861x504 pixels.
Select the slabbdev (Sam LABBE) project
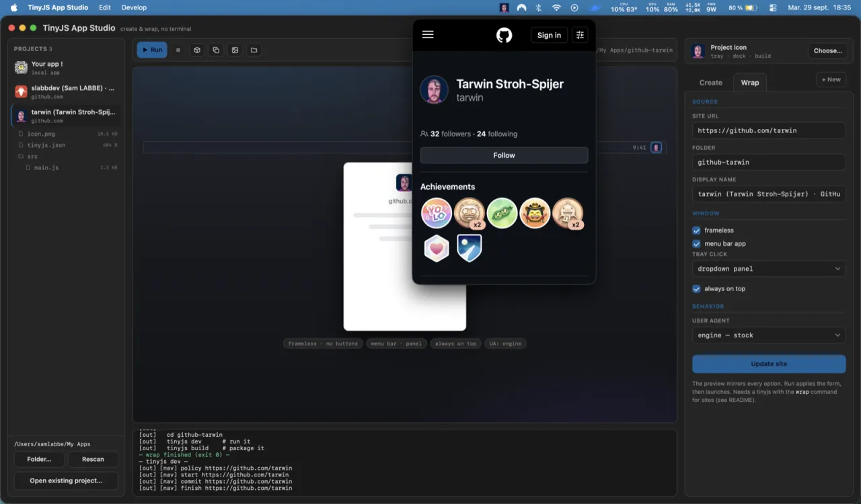(x=66, y=91)
